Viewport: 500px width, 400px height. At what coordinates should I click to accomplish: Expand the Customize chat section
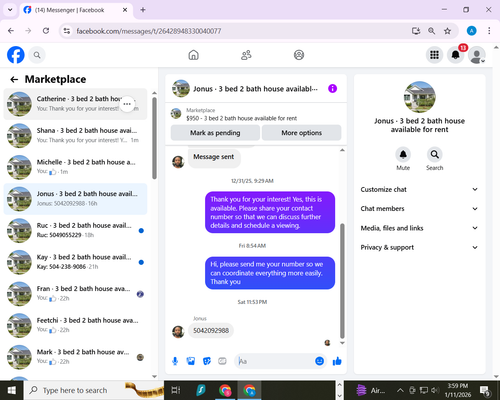[419, 189]
